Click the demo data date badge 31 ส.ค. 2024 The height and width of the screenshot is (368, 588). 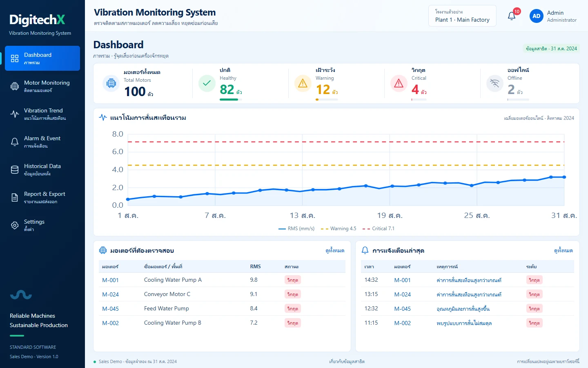coord(551,49)
